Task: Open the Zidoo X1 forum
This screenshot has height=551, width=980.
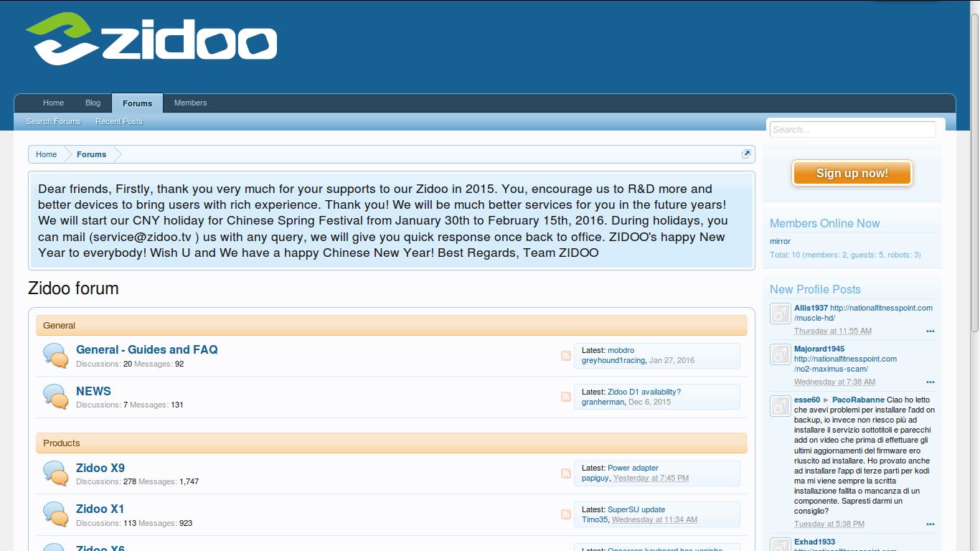Action: 100,509
